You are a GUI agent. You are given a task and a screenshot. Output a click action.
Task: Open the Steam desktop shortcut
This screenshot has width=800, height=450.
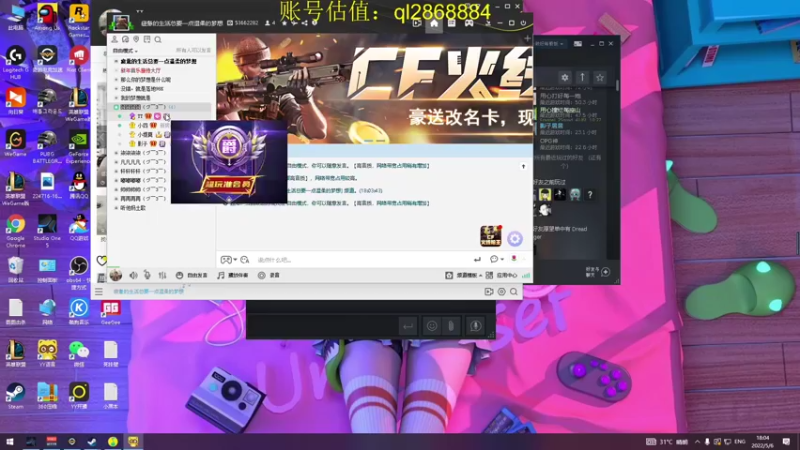pos(15,395)
